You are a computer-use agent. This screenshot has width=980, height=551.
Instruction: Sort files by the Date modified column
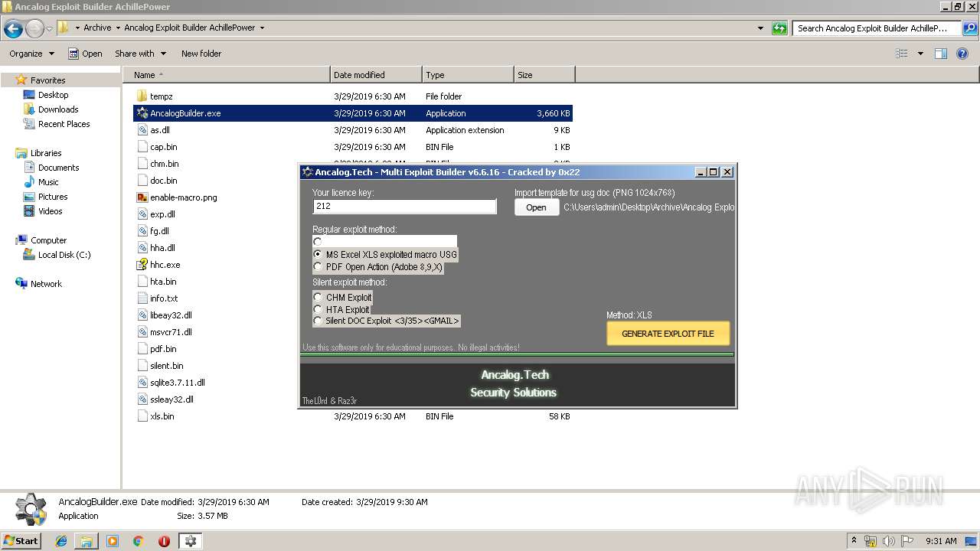376,75
